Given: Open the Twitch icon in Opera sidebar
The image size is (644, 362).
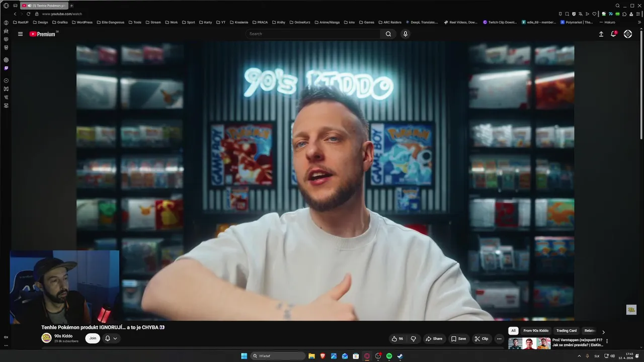Looking at the screenshot, I should pos(6,68).
